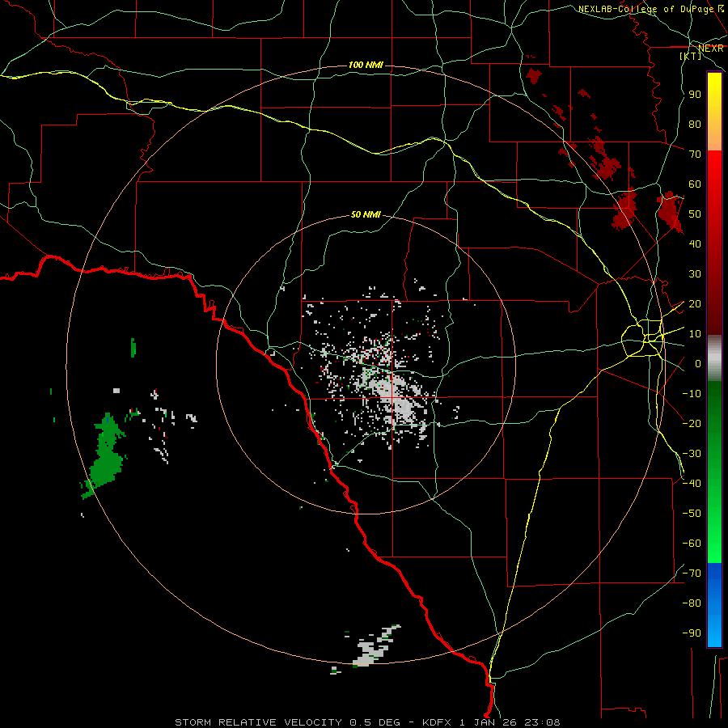
Task: Click the 30 value on velocity scale
Action: pos(695,274)
